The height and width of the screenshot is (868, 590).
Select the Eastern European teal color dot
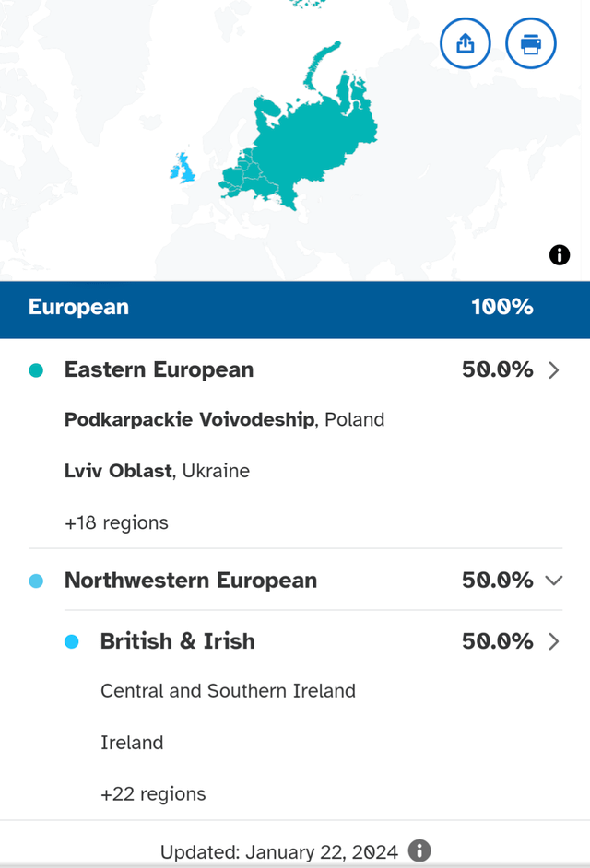click(37, 370)
